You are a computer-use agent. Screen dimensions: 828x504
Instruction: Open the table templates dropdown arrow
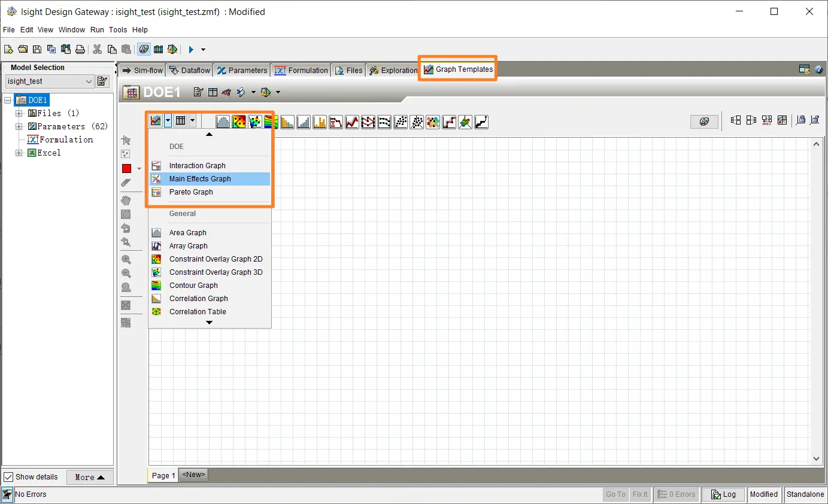pos(192,121)
